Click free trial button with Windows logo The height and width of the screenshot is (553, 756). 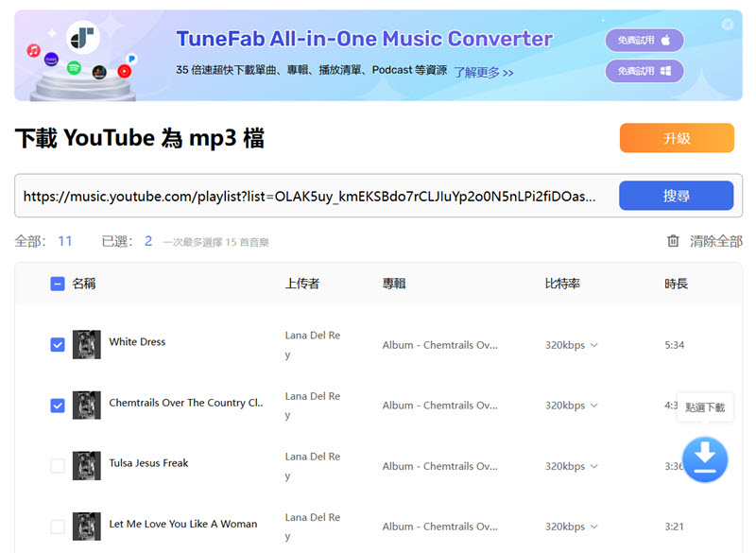644,71
